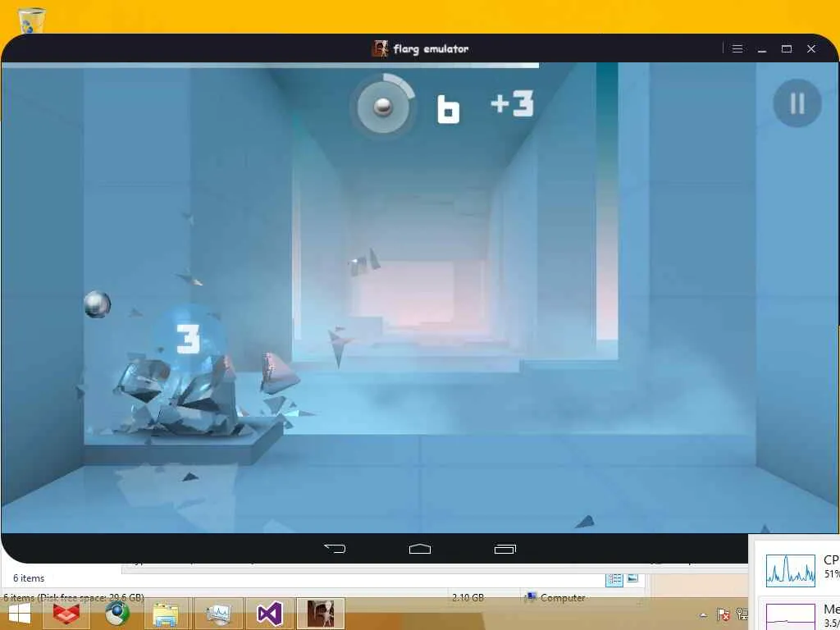840x630 pixels.
Task: Switch Explorer to large icons view
Action: [632, 578]
